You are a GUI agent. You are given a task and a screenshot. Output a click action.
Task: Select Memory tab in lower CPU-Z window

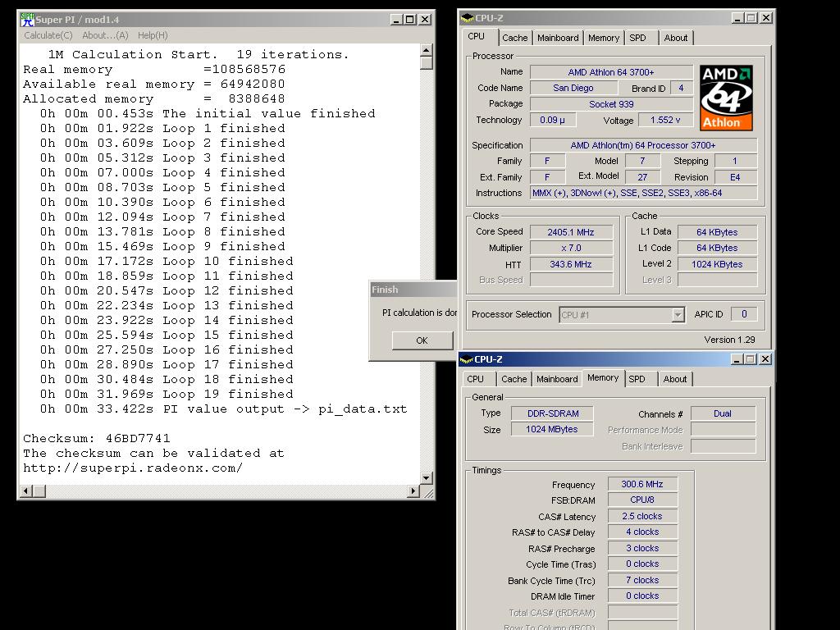click(x=603, y=377)
